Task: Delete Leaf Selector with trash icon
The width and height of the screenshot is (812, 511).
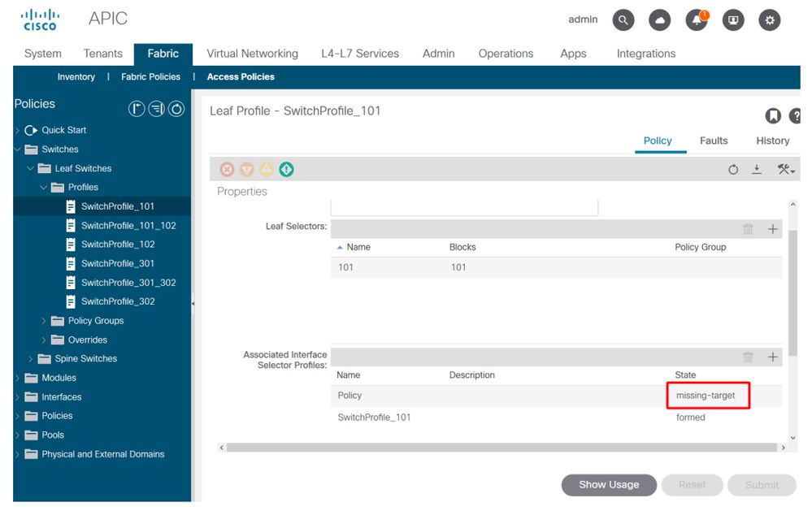Action: tap(748, 229)
